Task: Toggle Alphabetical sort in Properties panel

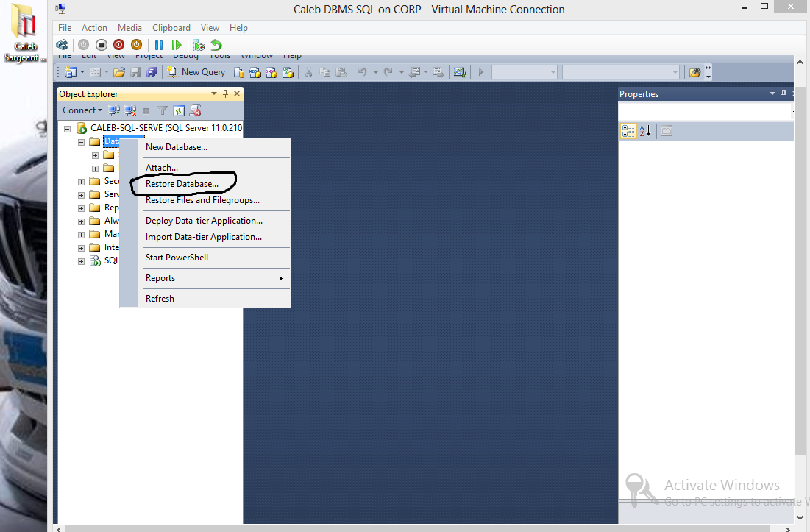Action: 645,131
